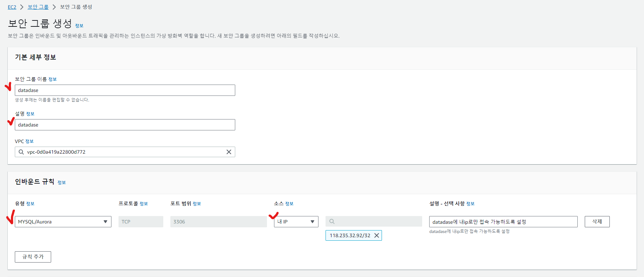644x277 pixels.
Task: Click the security group name input field
Action: click(x=125, y=90)
